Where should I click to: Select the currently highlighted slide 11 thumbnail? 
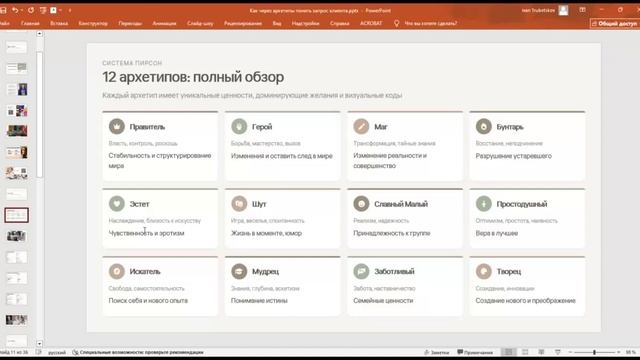(17, 215)
